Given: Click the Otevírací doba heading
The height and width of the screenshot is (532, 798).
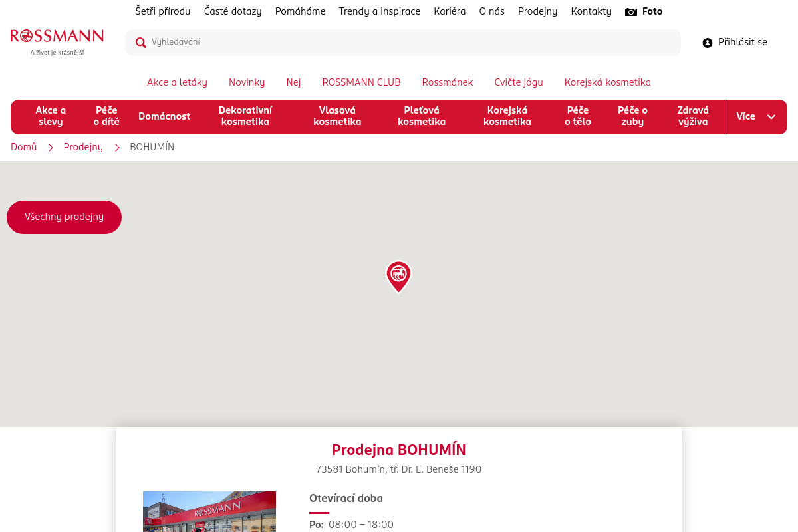Looking at the screenshot, I should tap(346, 499).
